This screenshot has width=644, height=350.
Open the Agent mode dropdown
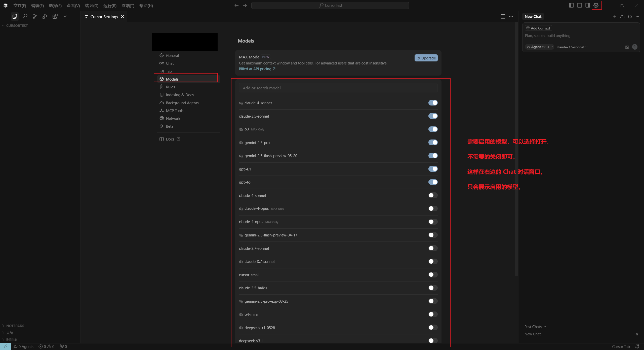[x=540, y=47]
